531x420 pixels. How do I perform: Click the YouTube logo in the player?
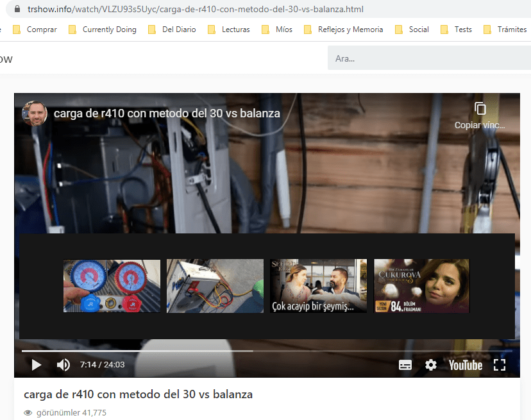(x=465, y=365)
